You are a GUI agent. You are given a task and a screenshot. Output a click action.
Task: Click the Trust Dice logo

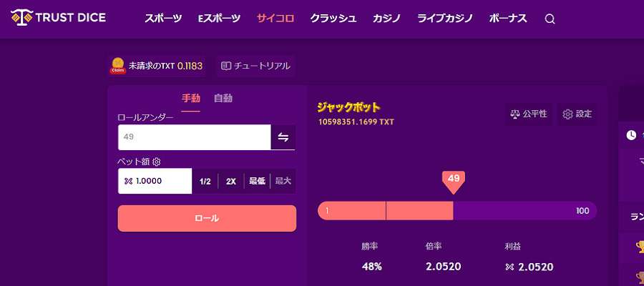click(58, 18)
